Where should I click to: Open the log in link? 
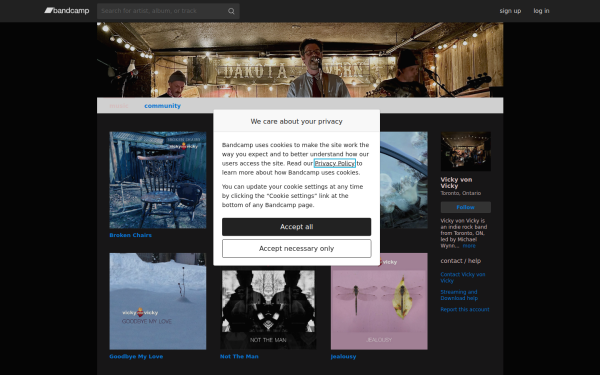point(541,11)
